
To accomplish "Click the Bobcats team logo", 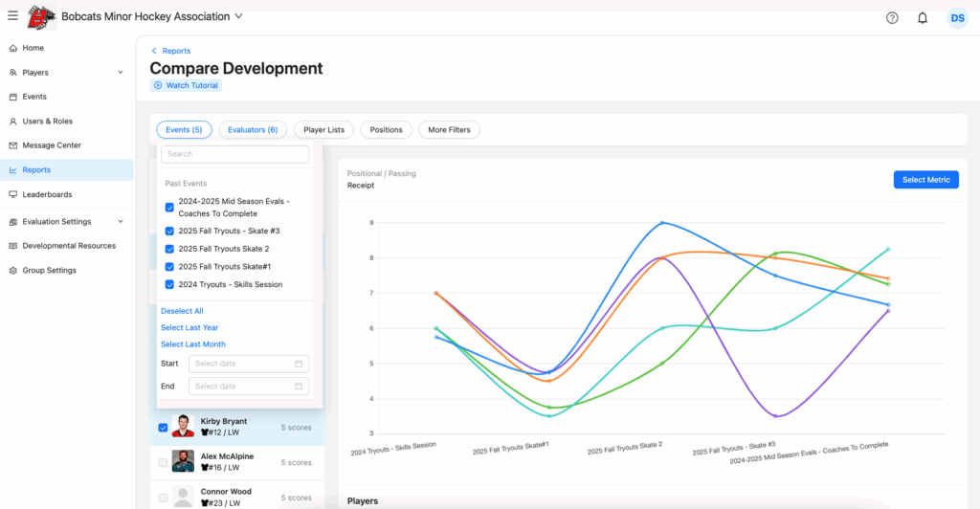I will click(40, 17).
